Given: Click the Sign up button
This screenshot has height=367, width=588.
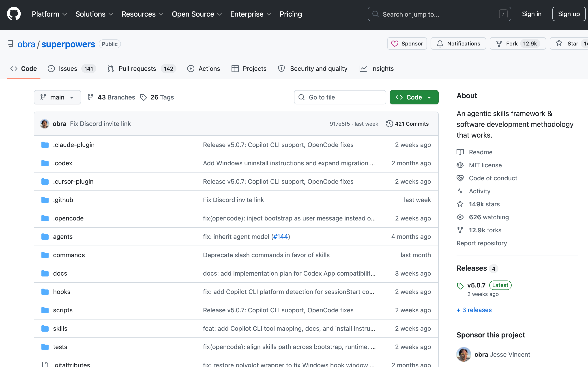Looking at the screenshot, I should click(x=569, y=14).
